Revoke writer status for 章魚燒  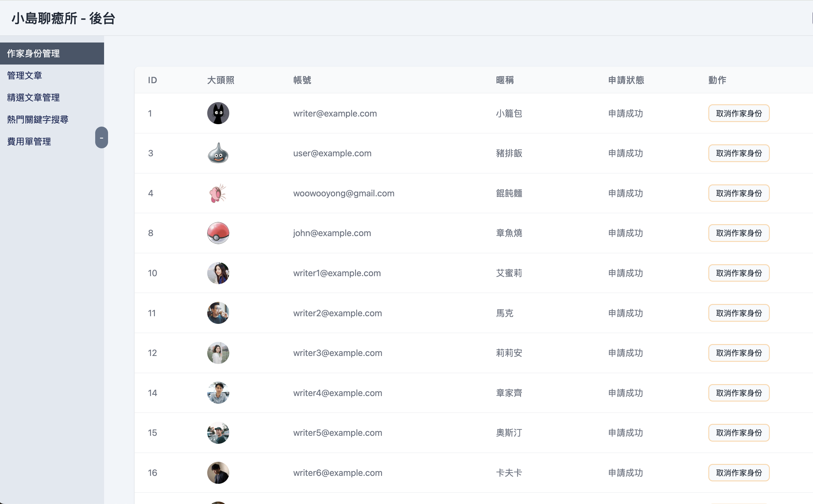pos(739,233)
